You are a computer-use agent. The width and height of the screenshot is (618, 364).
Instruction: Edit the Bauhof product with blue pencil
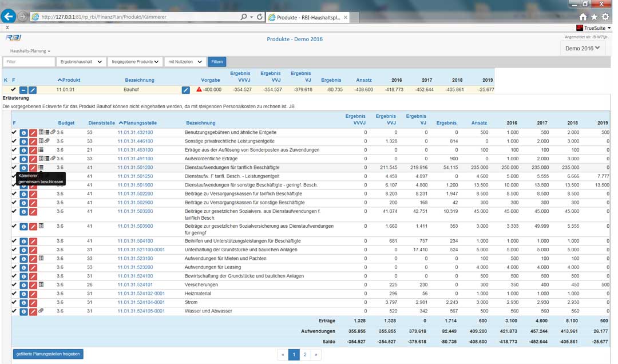(33, 90)
